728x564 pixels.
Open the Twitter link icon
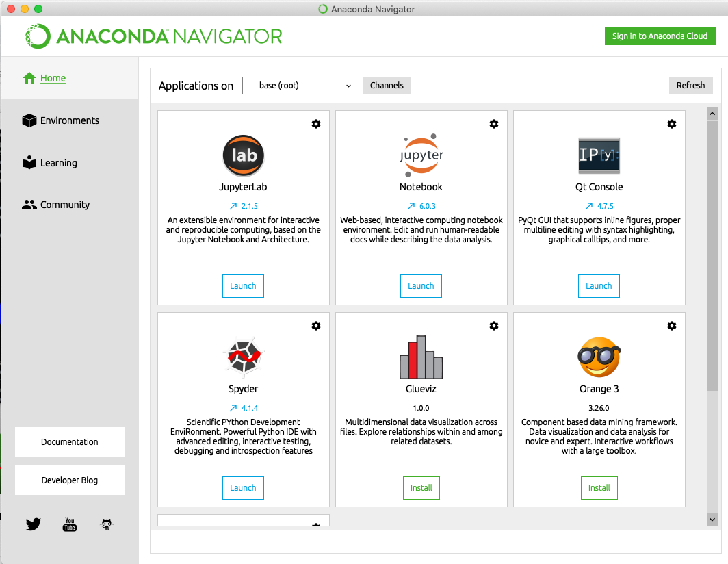point(34,524)
